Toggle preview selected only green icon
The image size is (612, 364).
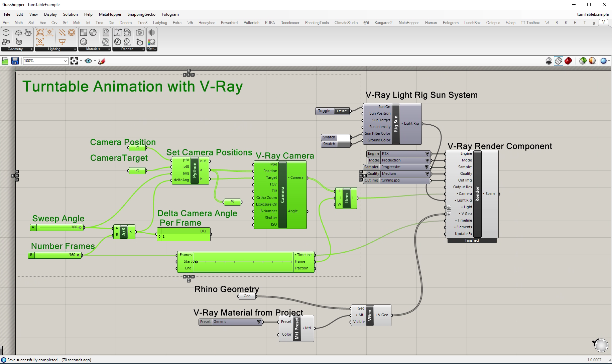(583, 61)
